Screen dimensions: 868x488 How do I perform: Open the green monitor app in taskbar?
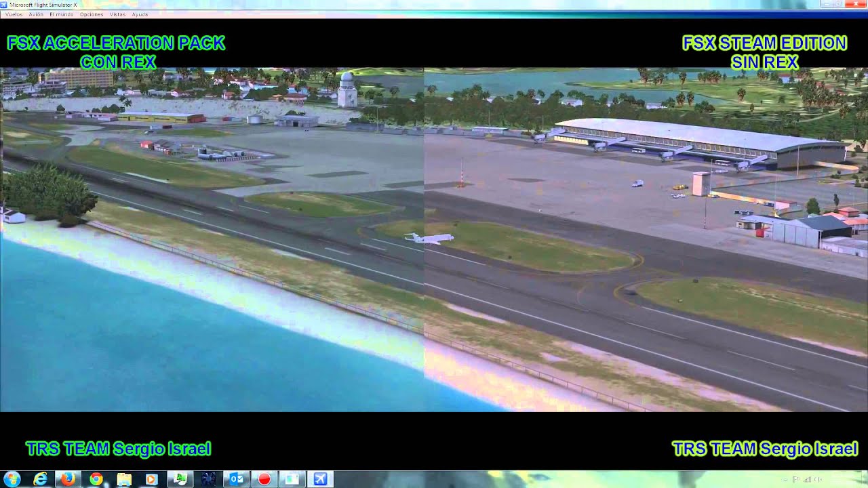coord(180,479)
